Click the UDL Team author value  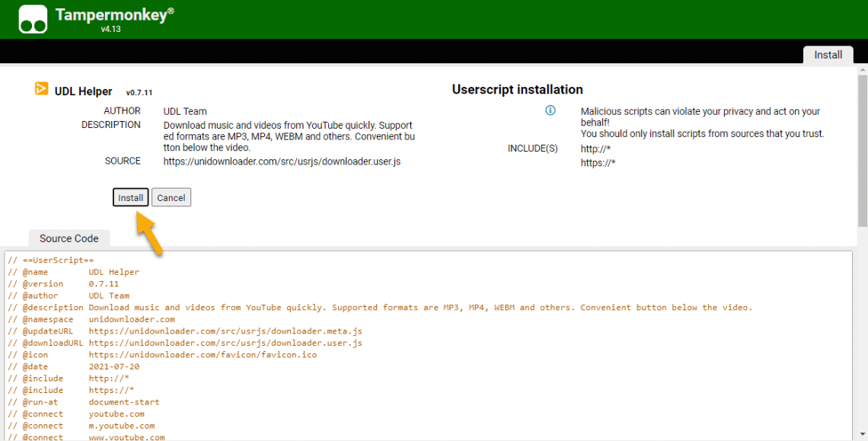[185, 111]
